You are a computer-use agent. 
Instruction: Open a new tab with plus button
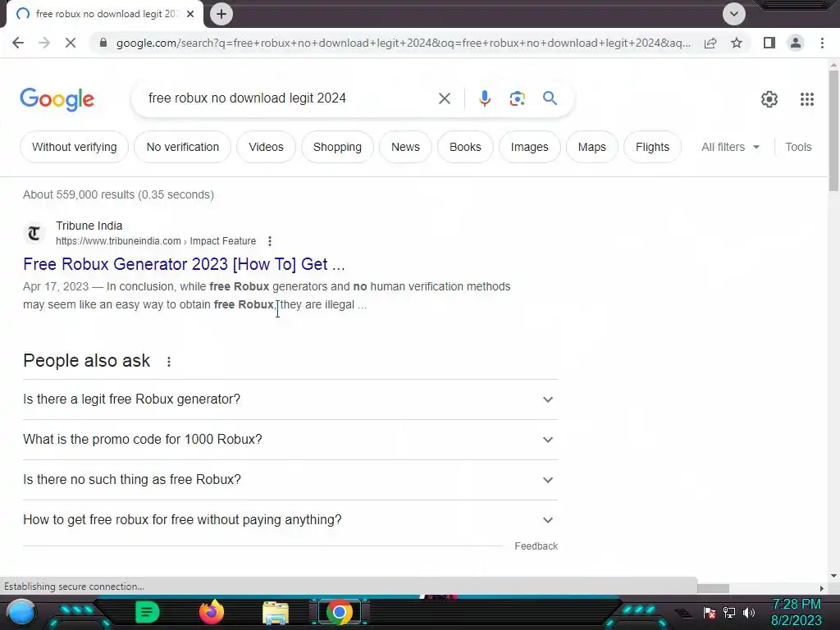221,15
